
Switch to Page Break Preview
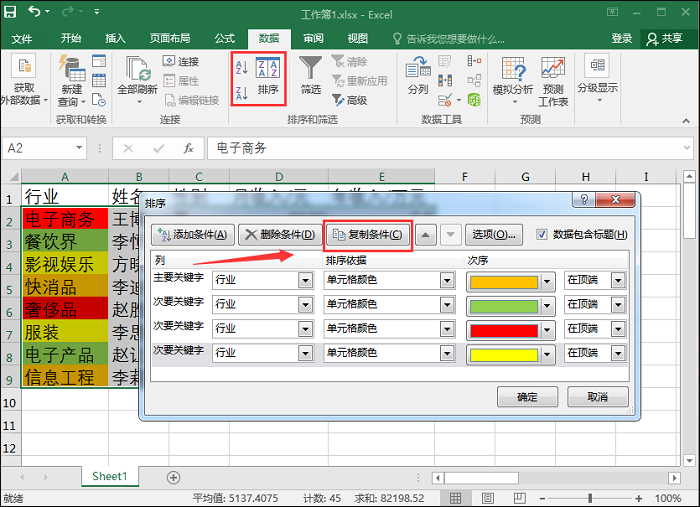(x=519, y=498)
